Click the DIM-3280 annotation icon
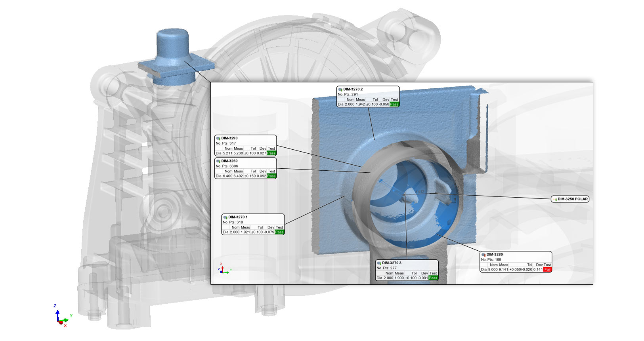The height and width of the screenshot is (341, 644). coord(483,255)
